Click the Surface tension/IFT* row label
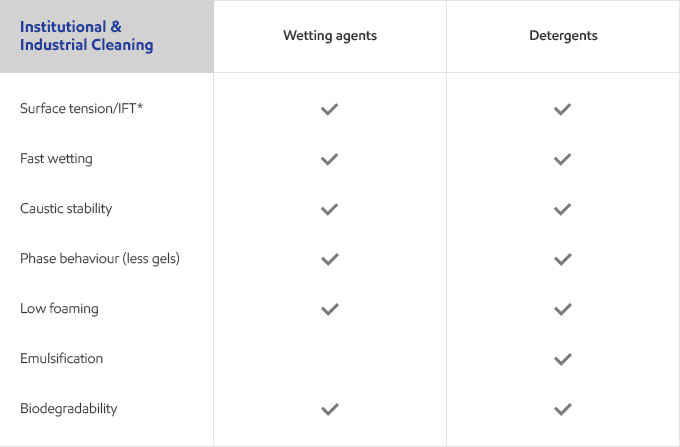Viewport: 680px width, 447px height. click(82, 108)
